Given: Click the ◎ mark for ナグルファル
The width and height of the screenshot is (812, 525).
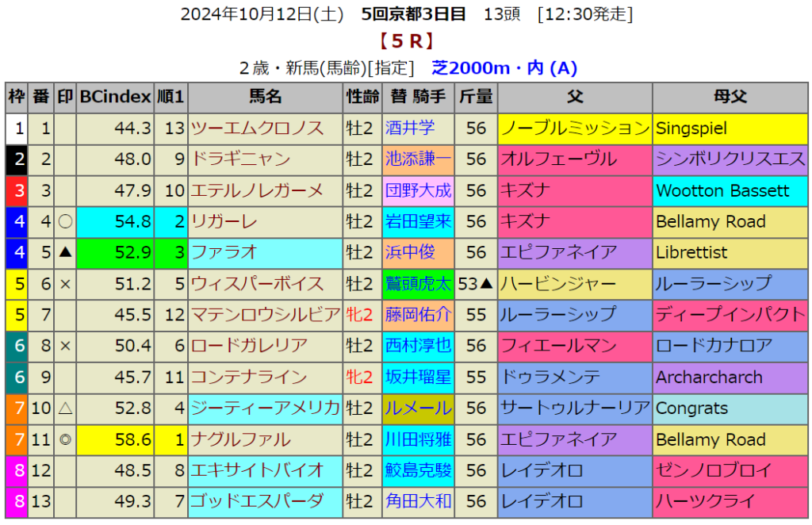Looking at the screenshot, I should tap(65, 440).
